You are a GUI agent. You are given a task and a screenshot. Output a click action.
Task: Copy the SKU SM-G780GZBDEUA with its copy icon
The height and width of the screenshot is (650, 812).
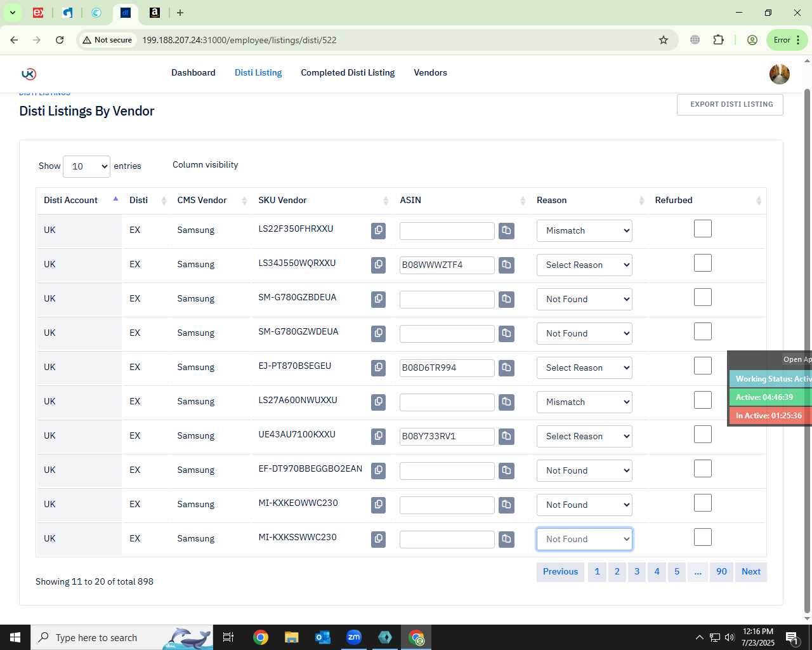coord(378,299)
